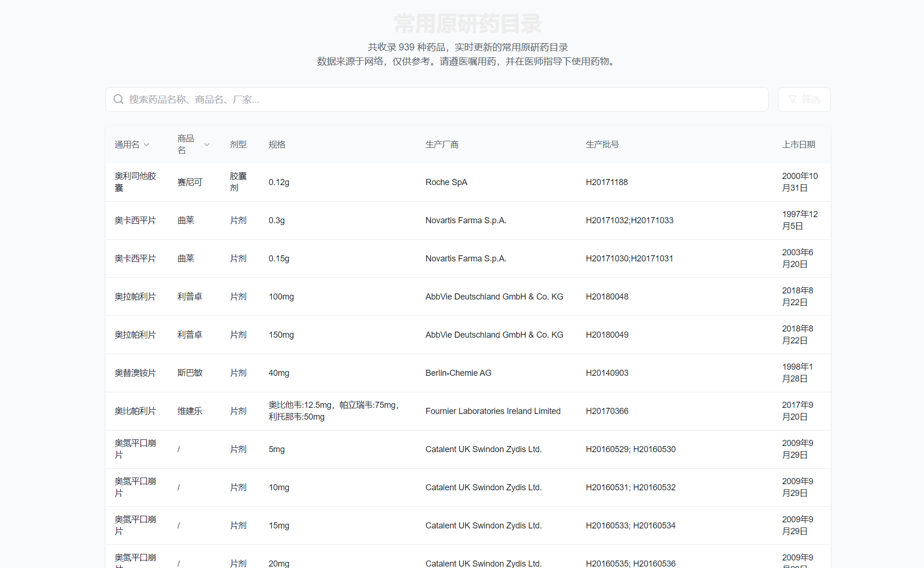Click the 0.3g specification cell
This screenshot has width=924, height=568.
pyautogui.click(x=277, y=220)
